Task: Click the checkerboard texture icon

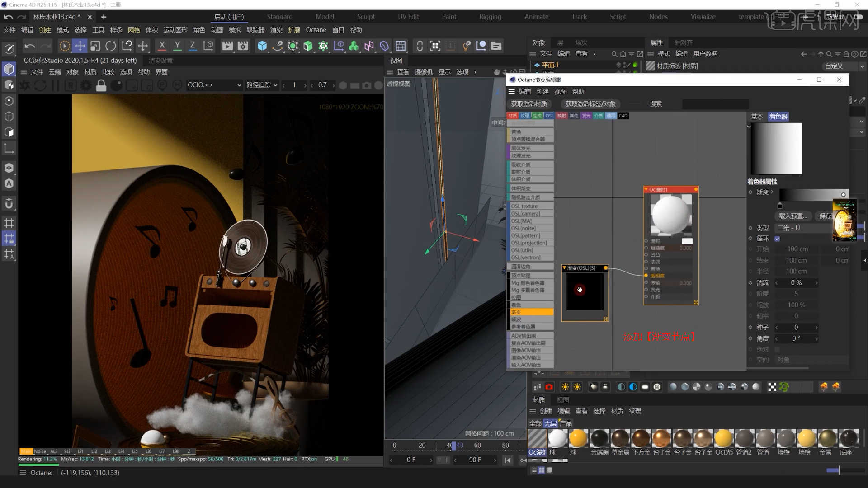Action: pos(772,387)
